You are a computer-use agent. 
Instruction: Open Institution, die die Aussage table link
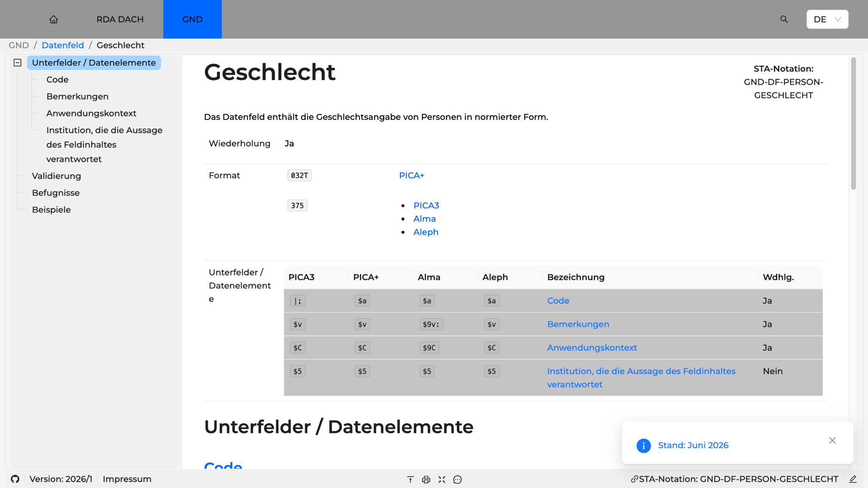pos(641,378)
